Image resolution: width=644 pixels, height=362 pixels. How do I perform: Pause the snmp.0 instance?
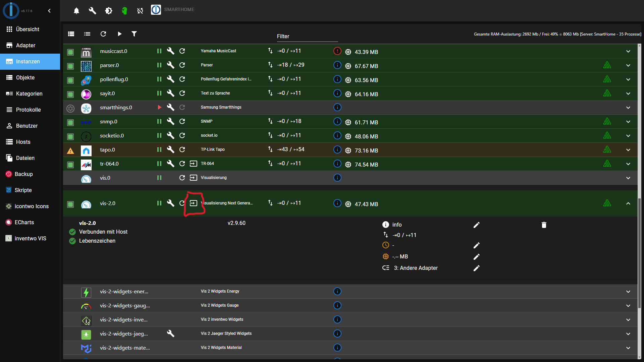click(159, 121)
